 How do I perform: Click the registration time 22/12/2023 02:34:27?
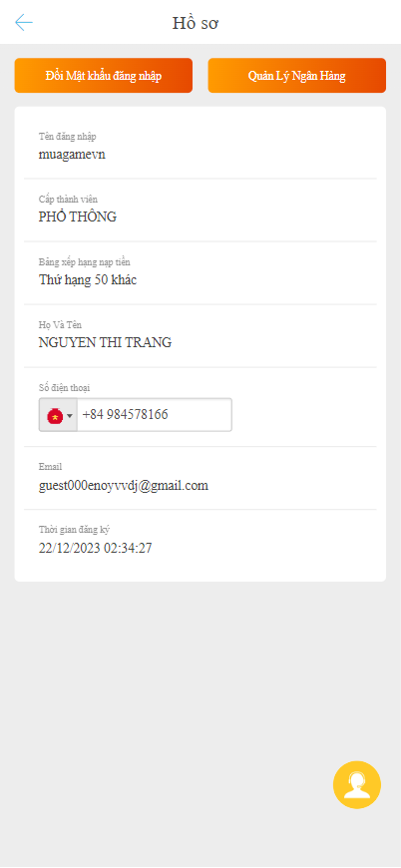(x=95, y=549)
